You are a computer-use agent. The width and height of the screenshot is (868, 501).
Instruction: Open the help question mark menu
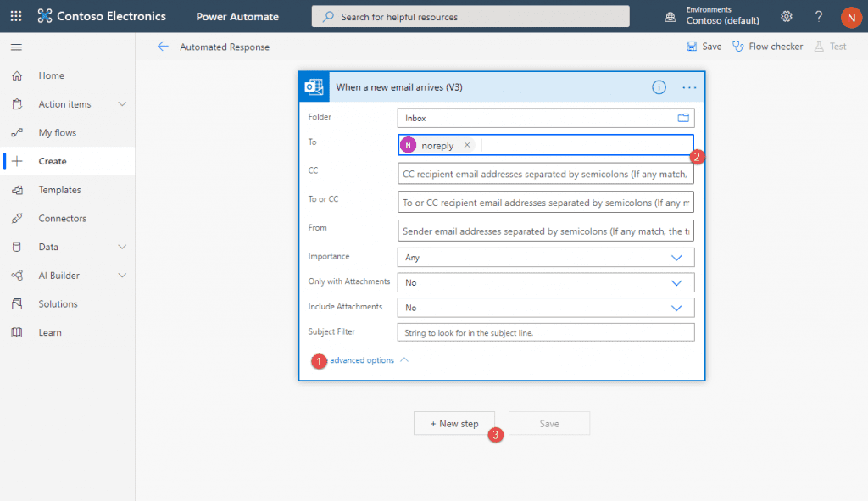(818, 16)
